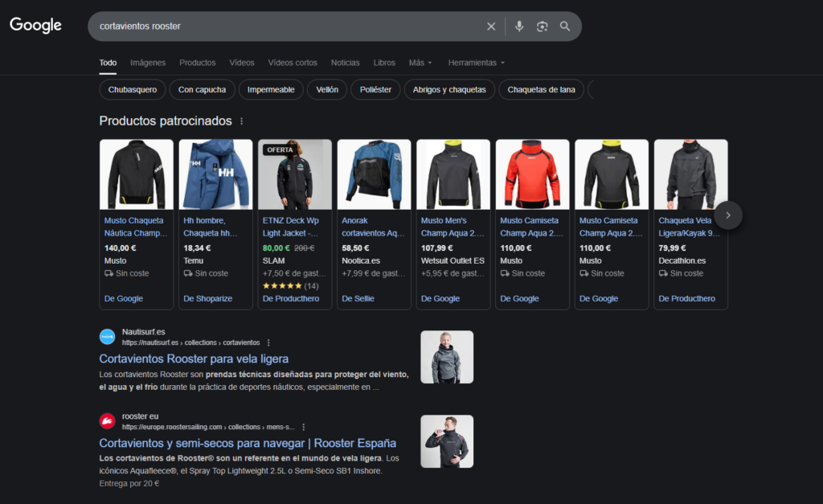Click the magnifying glass search icon

point(565,27)
